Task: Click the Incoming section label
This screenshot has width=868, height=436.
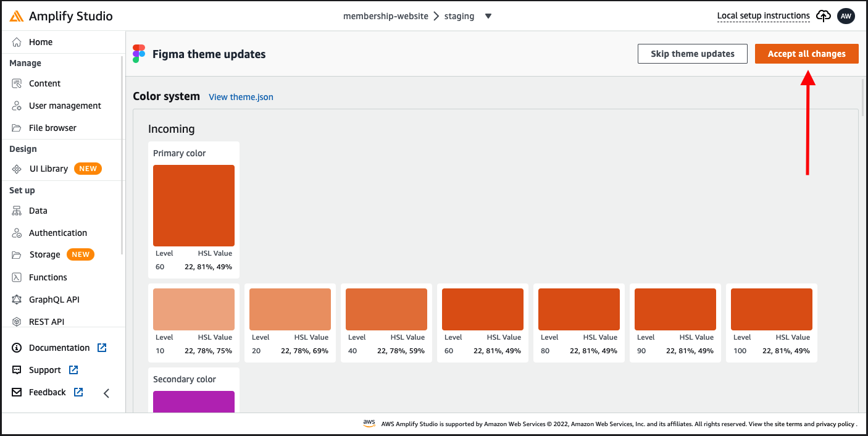Action: coord(172,129)
